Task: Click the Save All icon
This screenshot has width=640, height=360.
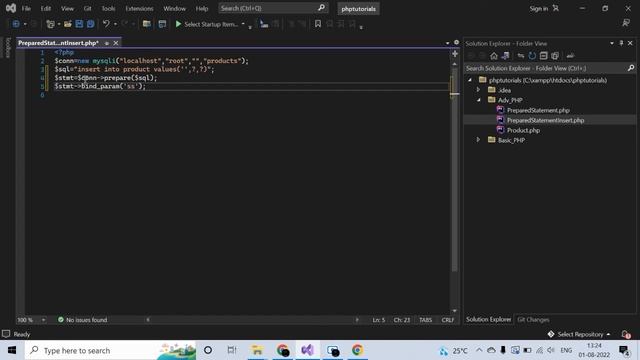Action: pos(90,24)
